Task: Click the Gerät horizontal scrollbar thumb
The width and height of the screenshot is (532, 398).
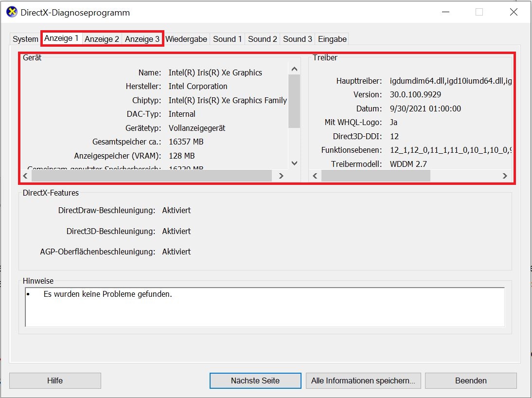Action: (152, 176)
